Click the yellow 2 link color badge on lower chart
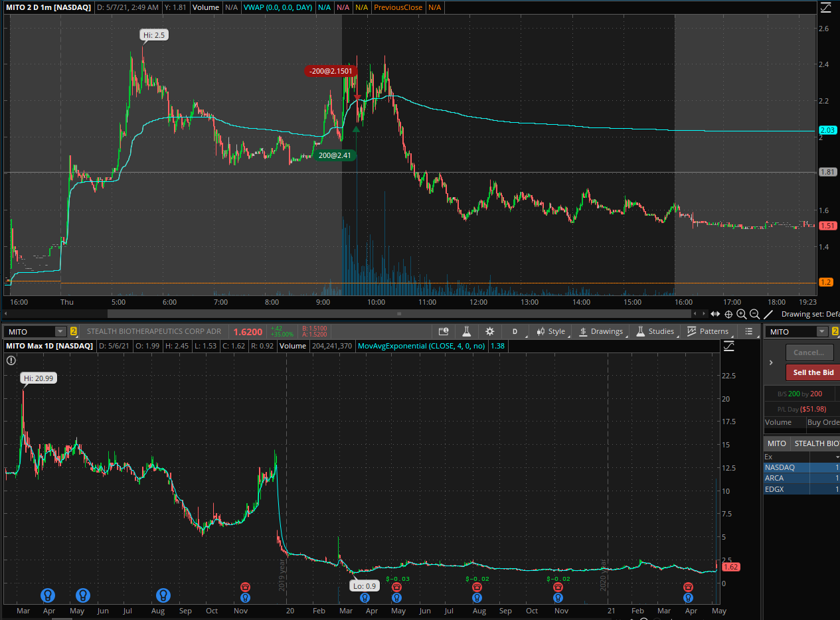Image resolution: width=840 pixels, height=620 pixels. [74, 331]
